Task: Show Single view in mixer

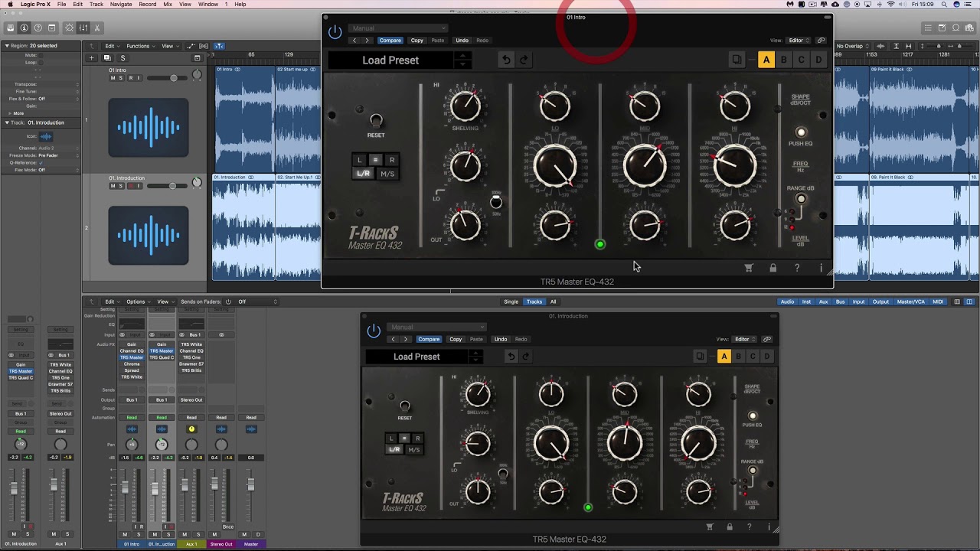Action: [511, 302]
